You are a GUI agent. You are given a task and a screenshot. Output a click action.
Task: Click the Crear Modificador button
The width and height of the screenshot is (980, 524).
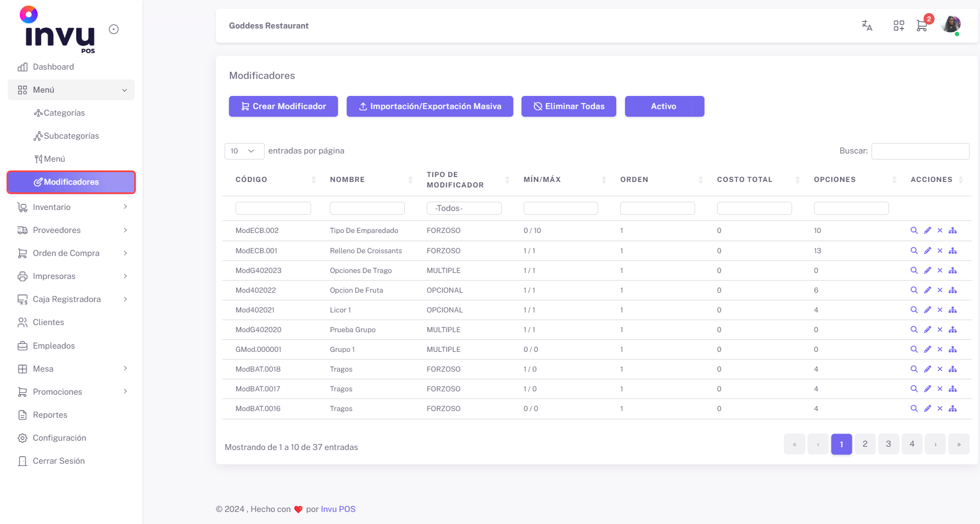click(283, 106)
